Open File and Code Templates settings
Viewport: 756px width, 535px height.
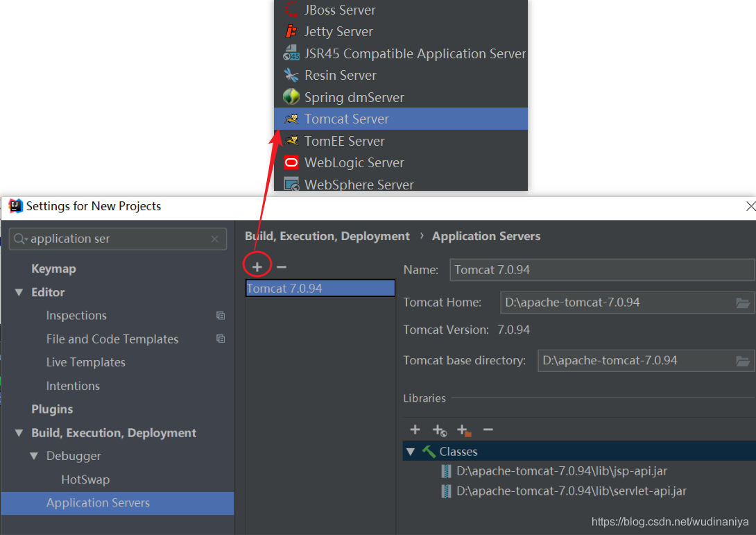click(112, 339)
